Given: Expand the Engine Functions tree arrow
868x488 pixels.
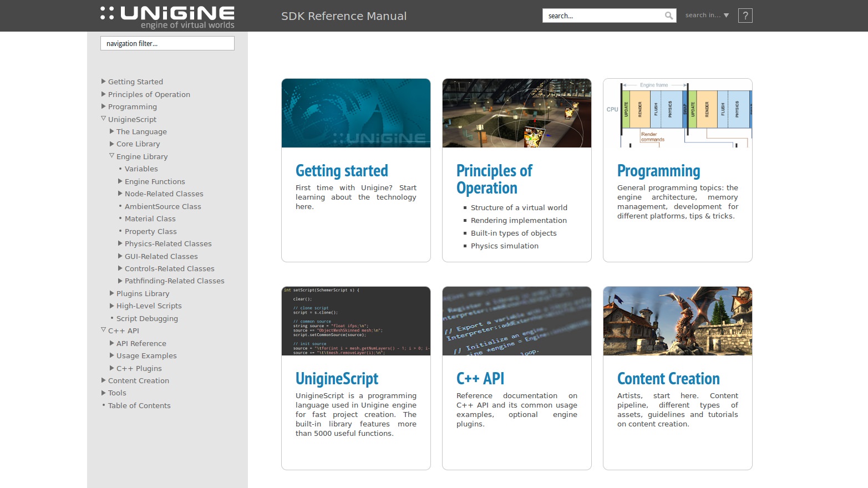Looking at the screenshot, I should 120,181.
